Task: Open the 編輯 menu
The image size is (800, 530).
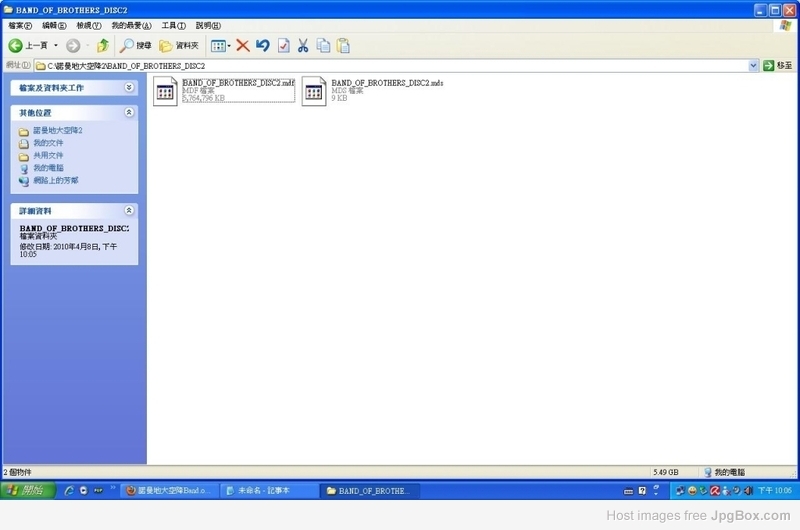Action: [54, 26]
